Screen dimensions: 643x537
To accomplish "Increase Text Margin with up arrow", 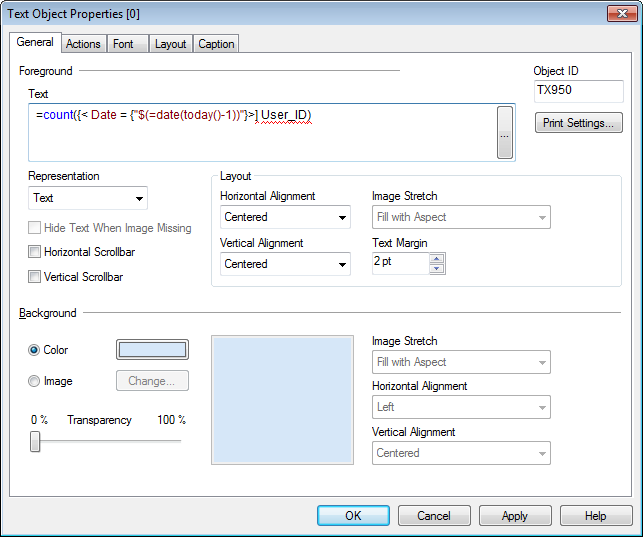I will click(x=436, y=257).
